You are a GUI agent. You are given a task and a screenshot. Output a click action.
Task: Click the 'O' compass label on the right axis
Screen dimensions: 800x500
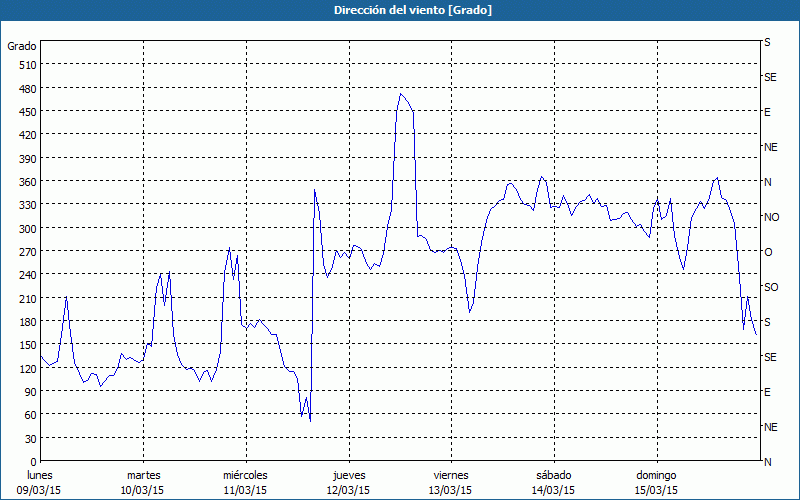coord(768,252)
